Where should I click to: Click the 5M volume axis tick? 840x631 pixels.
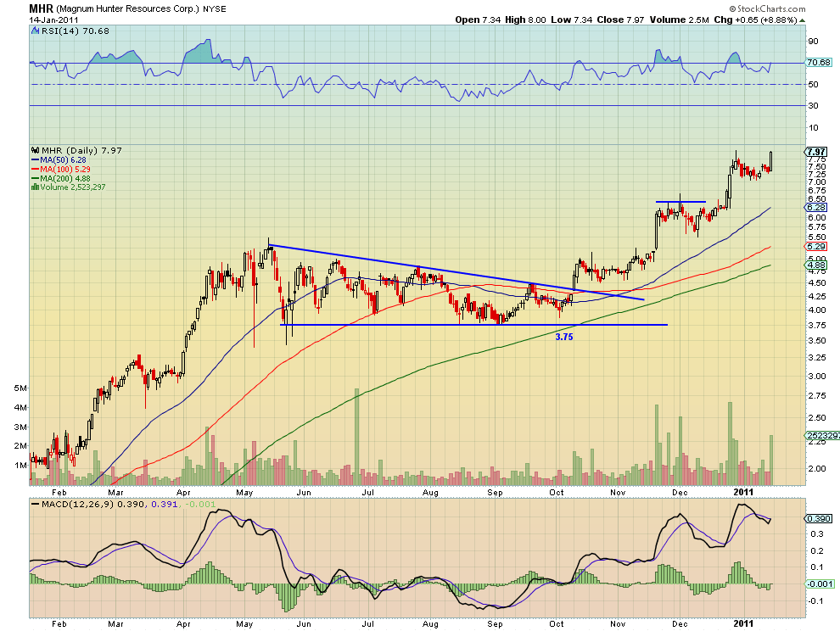20,388
